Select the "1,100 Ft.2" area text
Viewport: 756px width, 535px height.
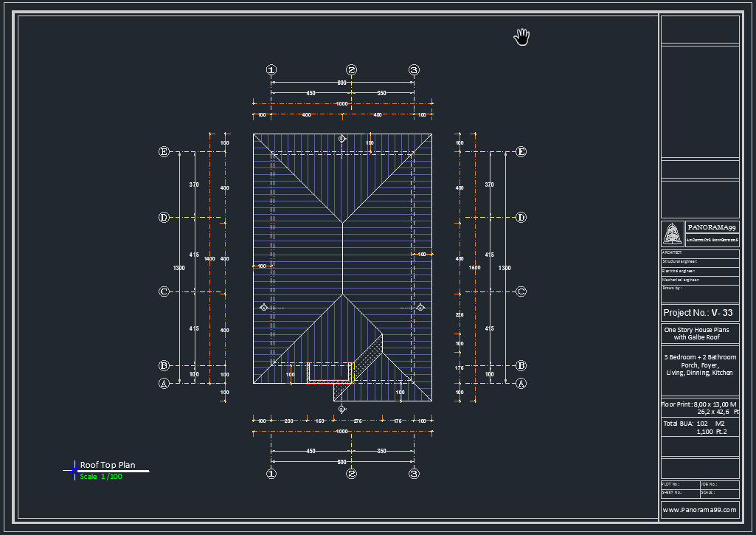pos(711,432)
